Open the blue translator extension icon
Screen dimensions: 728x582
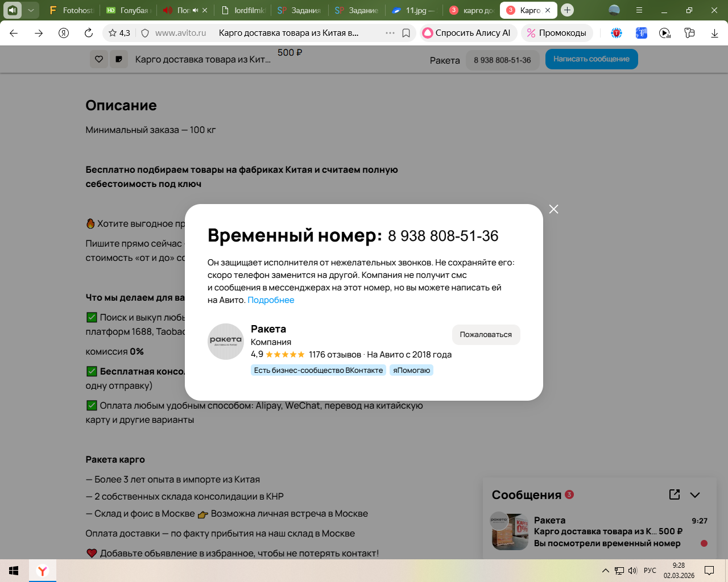641,33
